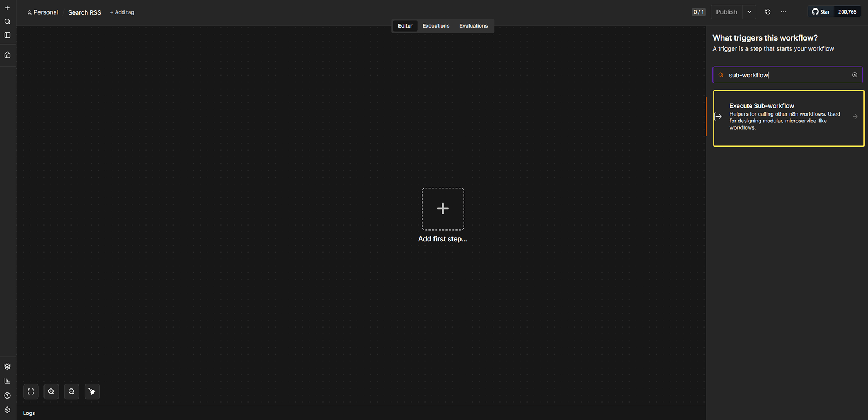Clear the sub-workflow search field
The width and height of the screenshot is (868, 420).
pyautogui.click(x=854, y=75)
